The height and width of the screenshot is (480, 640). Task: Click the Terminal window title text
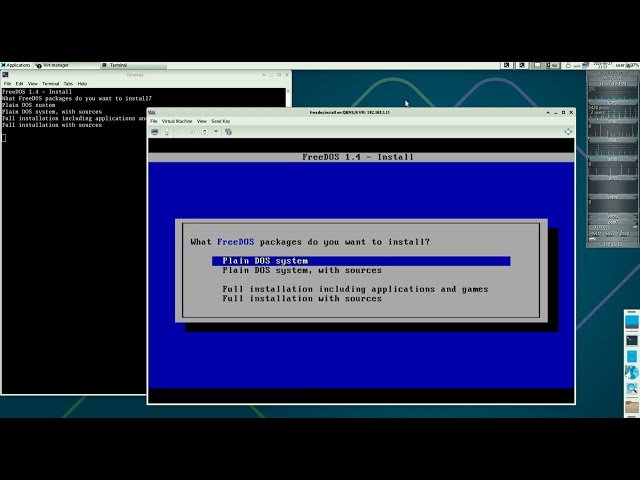135,75
